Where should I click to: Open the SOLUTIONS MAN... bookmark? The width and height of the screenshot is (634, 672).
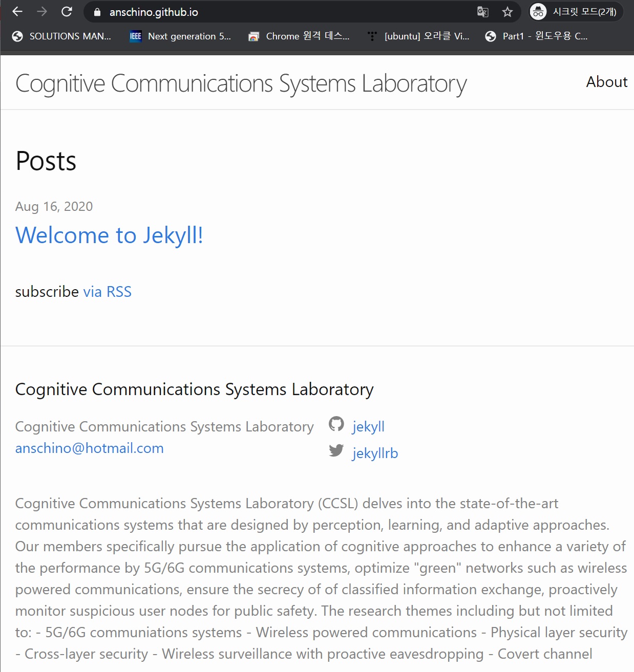click(x=61, y=36)
